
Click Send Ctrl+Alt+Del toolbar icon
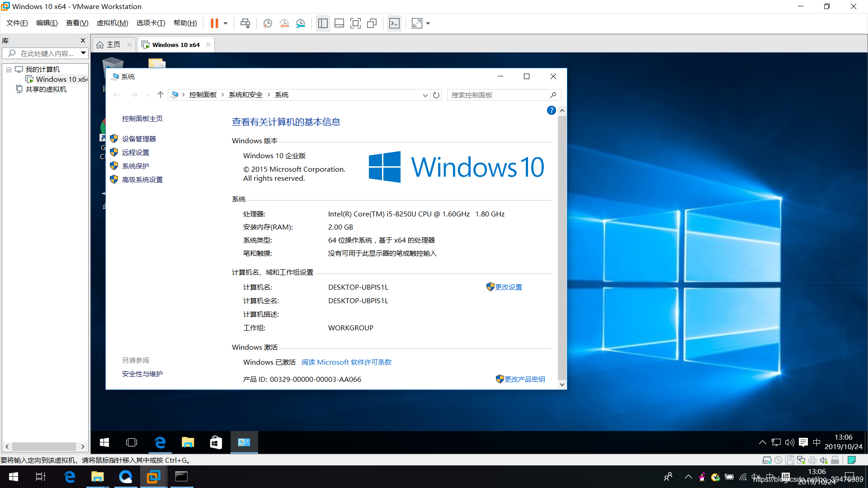(245, 23)
